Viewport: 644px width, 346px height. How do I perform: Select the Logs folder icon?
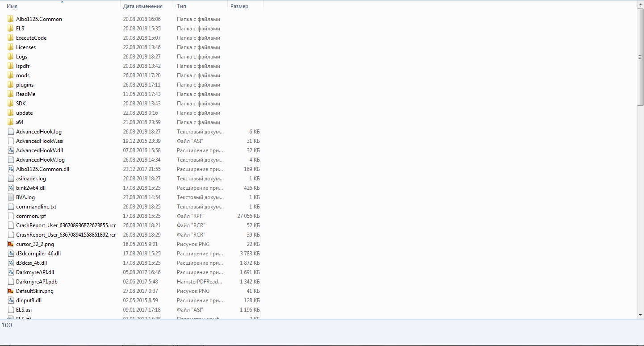(11, 57)
